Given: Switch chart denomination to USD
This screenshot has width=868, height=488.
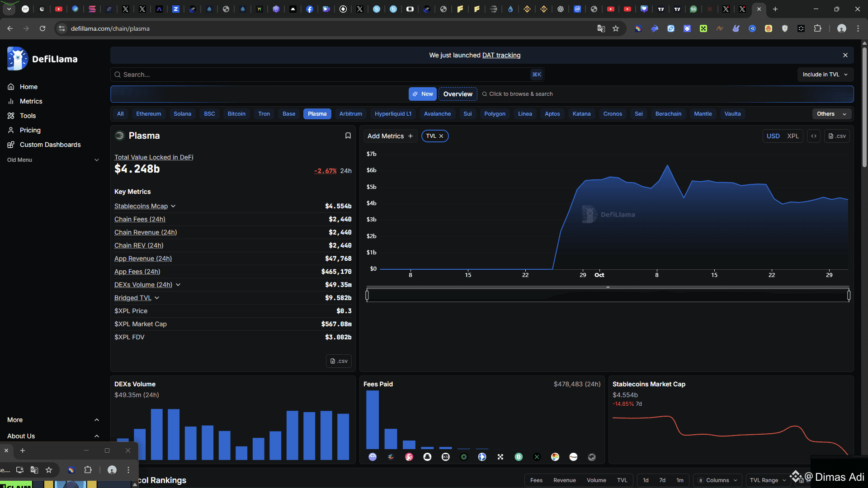Looking at the screenshot, I should 773,136.
